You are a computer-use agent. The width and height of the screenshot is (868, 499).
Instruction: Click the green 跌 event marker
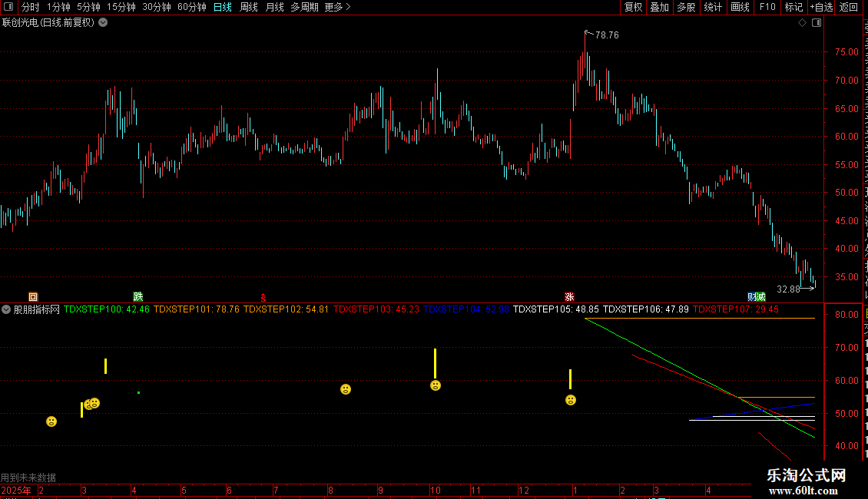(x=137, y=297)
